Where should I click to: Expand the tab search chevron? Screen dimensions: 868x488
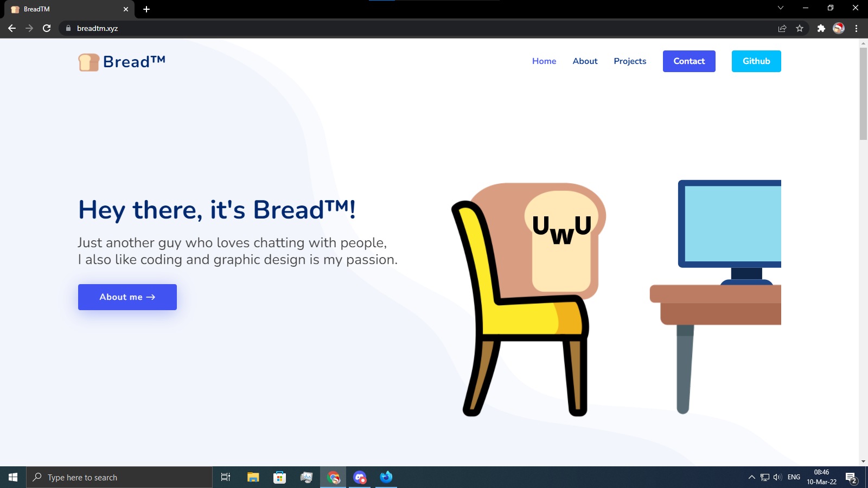click(780, 8)
